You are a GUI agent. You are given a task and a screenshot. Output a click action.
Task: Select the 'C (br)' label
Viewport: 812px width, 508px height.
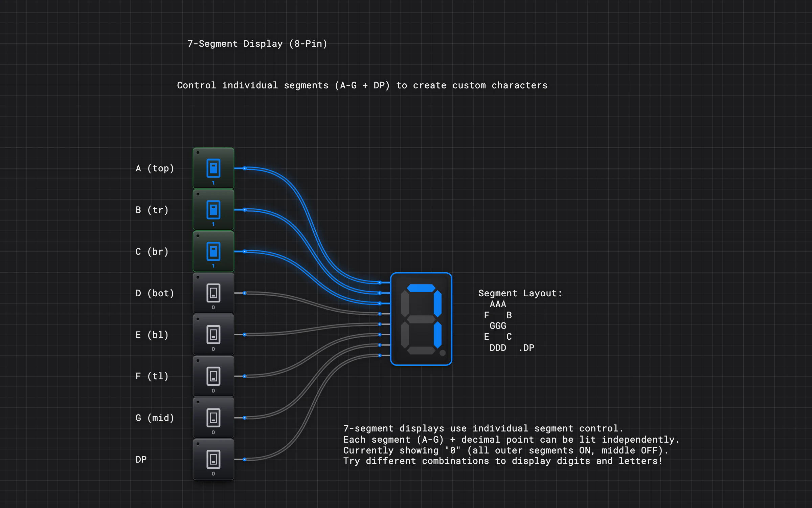(x=152, y=252)
